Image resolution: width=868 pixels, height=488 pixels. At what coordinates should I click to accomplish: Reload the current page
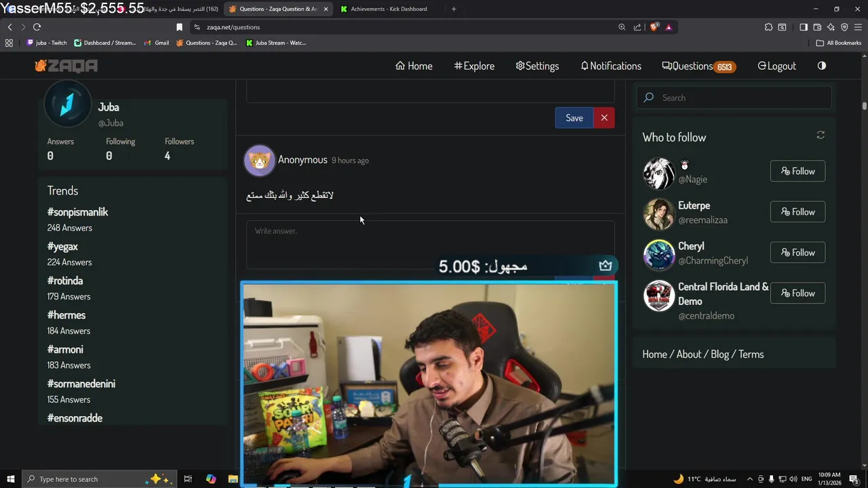pos(37,27)
